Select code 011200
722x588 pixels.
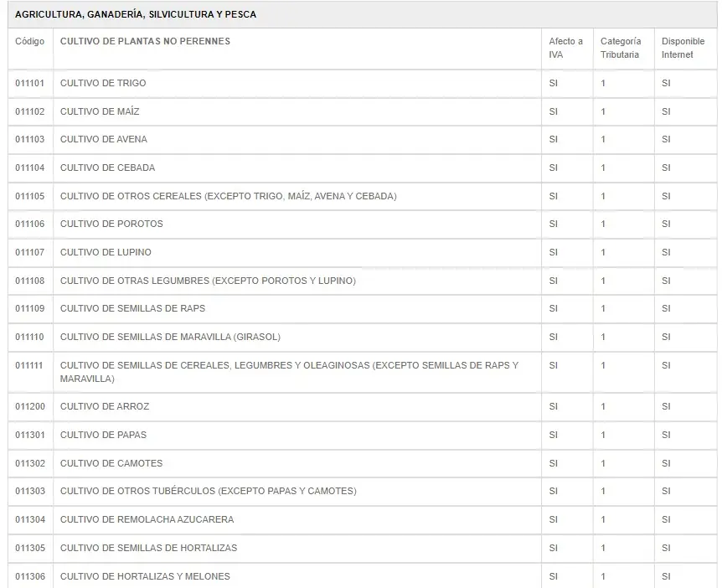pyautogui.click(x=30, y=407)
